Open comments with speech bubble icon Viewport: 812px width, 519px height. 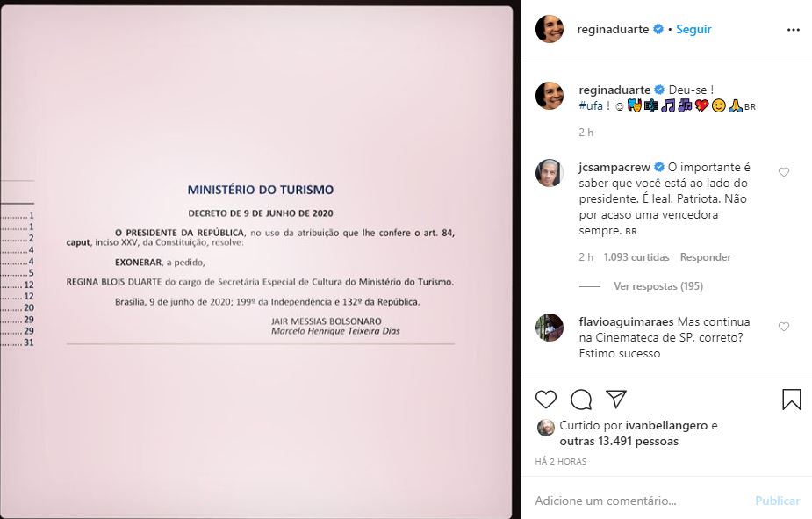tap(581, 400)
